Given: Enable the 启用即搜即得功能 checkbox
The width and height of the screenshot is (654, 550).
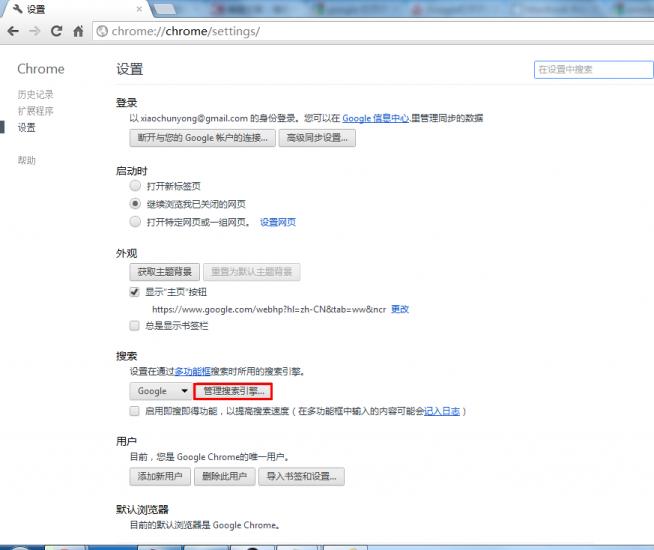Looking at the screenshot, I should (134, 411).
